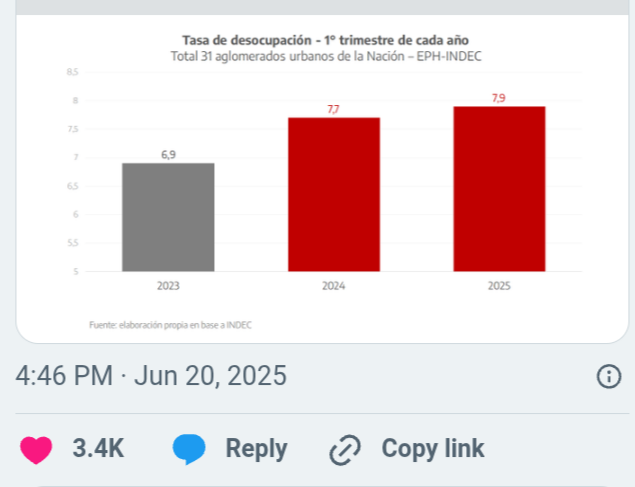Image resolution: width=635 pixels, height=487 pixels.
Task: Click the Reply text label
Action: pos(256,449)
